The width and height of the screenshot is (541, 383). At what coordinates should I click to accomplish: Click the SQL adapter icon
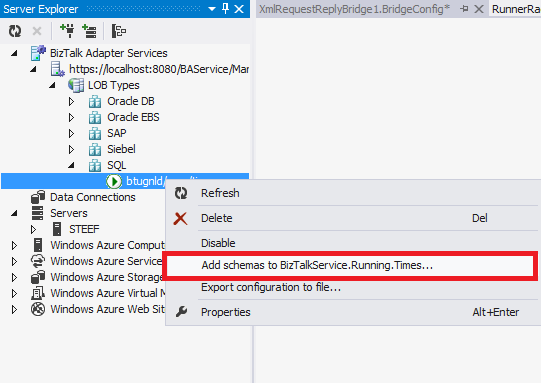point(95,165)
